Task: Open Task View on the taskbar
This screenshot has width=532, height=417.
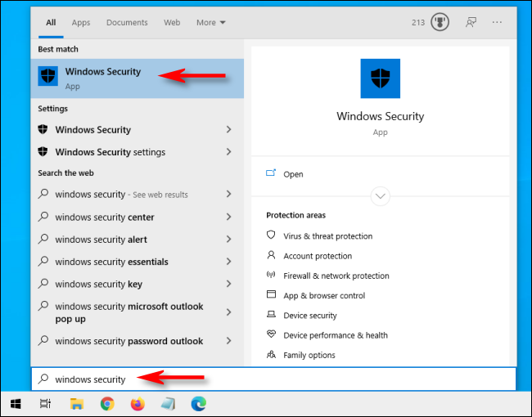Action: (x=46, y=403)
